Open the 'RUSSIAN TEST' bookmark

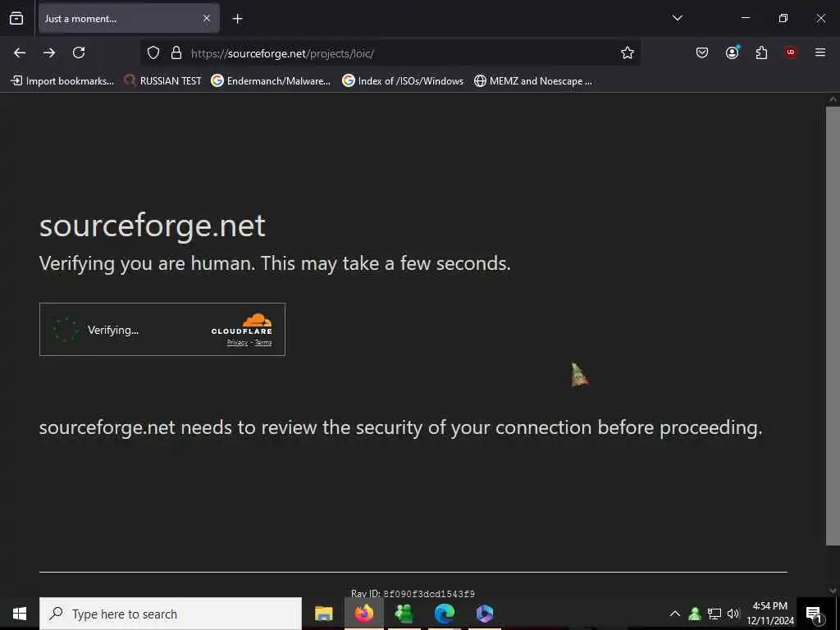tap(163, 81)
